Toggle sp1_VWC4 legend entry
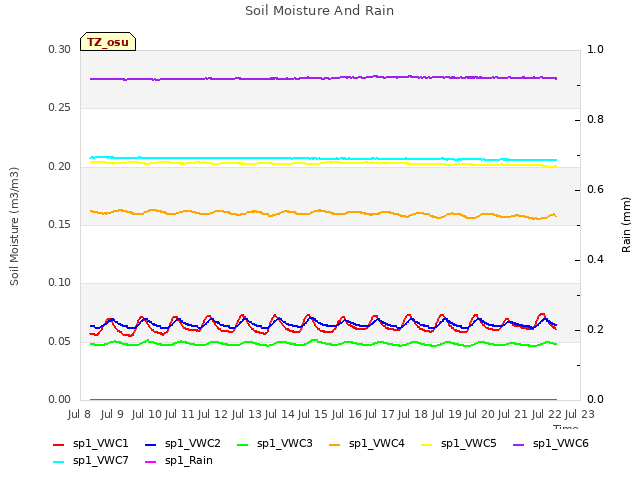 pyautogui.click(x=367, y=444)
